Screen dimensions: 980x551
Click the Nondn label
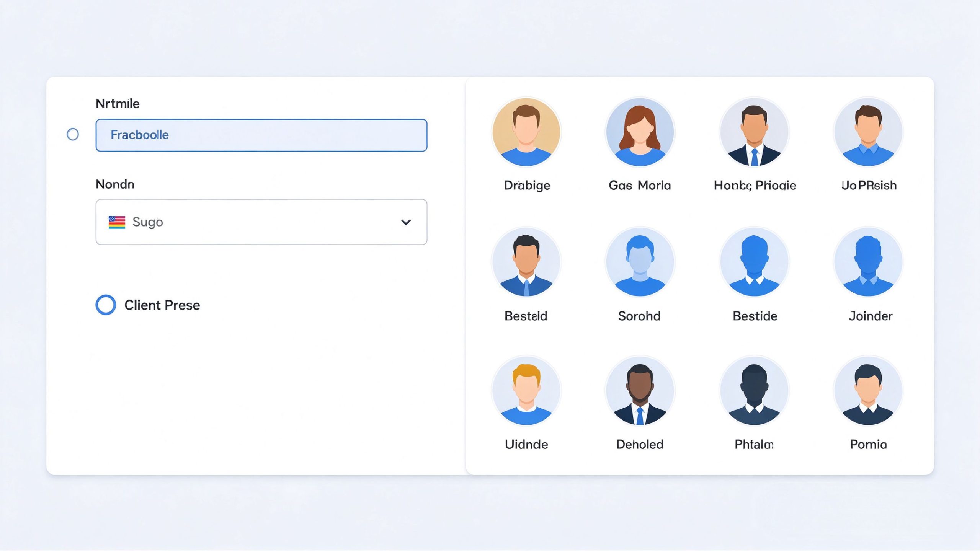[x=115, y=184]
